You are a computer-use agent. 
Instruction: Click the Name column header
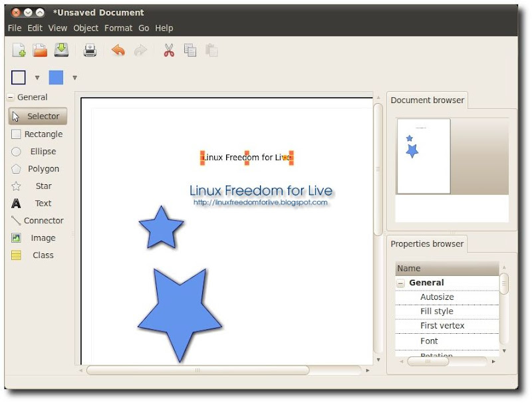[x=447, y=269]
